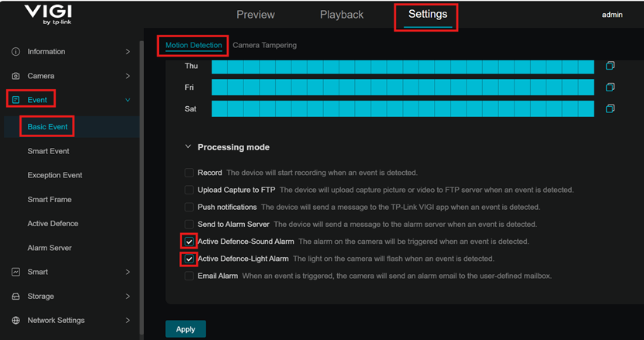This screenshot has width=644, height=340.
Task: Click the VIGI by tp-link logo
Action: (47, 15)
